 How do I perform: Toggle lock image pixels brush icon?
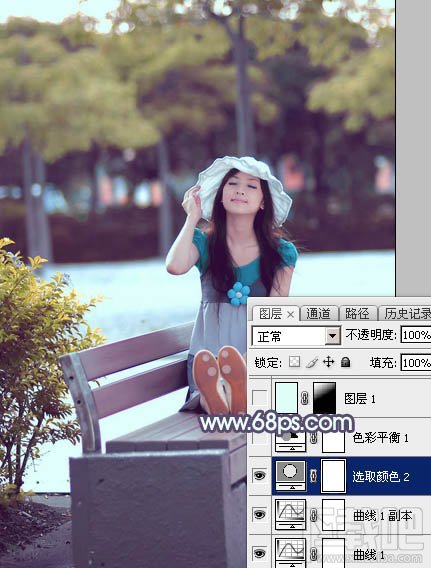[x=311, y=362]
